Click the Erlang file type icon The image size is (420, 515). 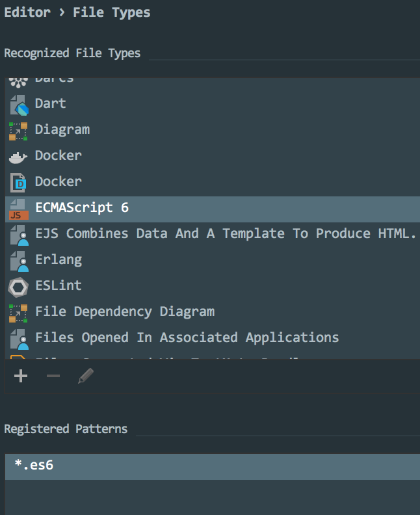coord(18,260)
